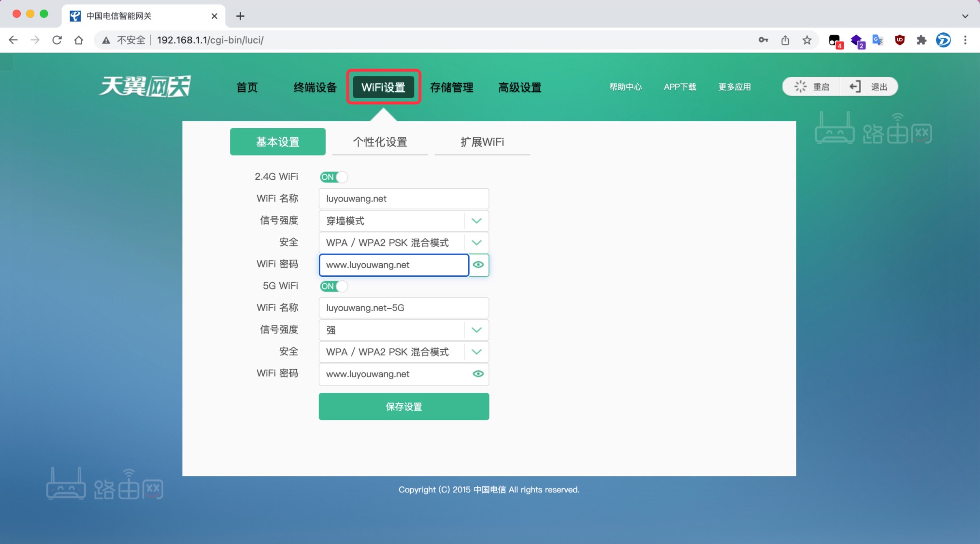Click the 保存设置 save button
The image size is (980, 544).
pos(403,406)
